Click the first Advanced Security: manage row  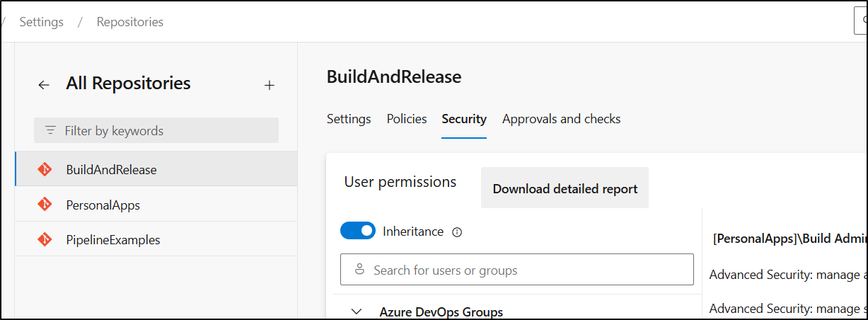pos(788,275)
